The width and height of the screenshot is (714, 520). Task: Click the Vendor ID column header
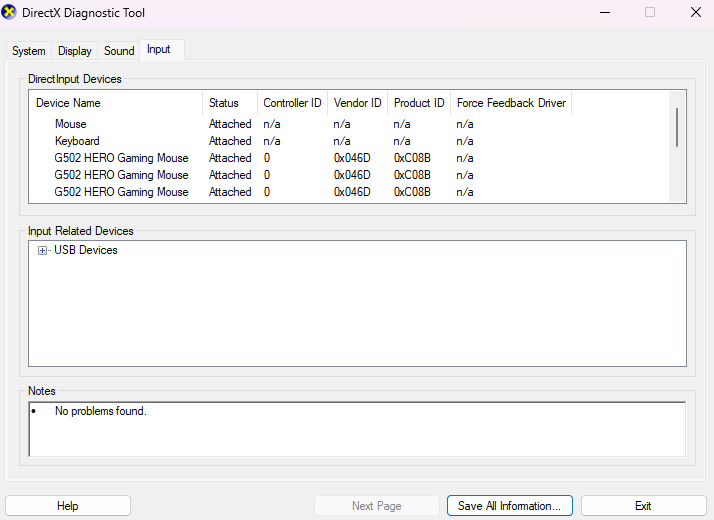tap(357, 103)
